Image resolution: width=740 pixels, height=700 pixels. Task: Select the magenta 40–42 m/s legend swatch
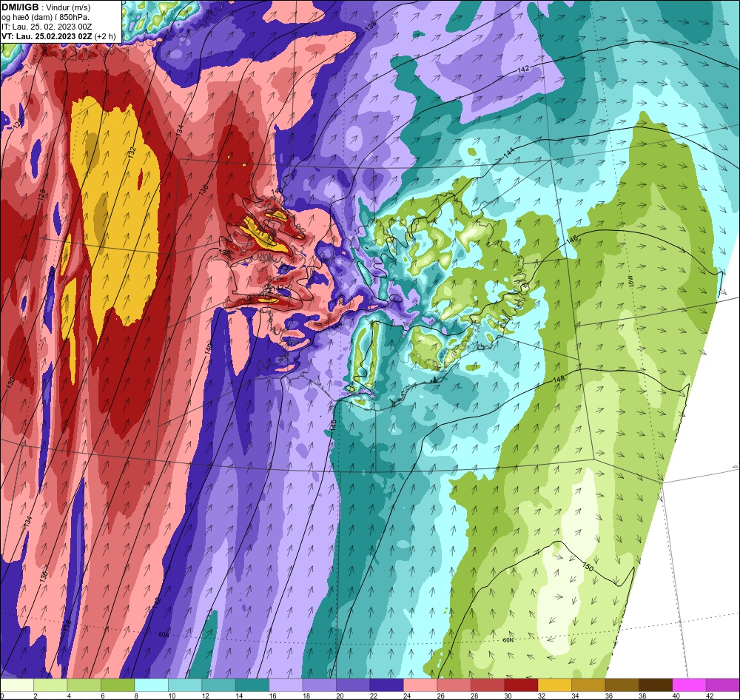point(689,685)
